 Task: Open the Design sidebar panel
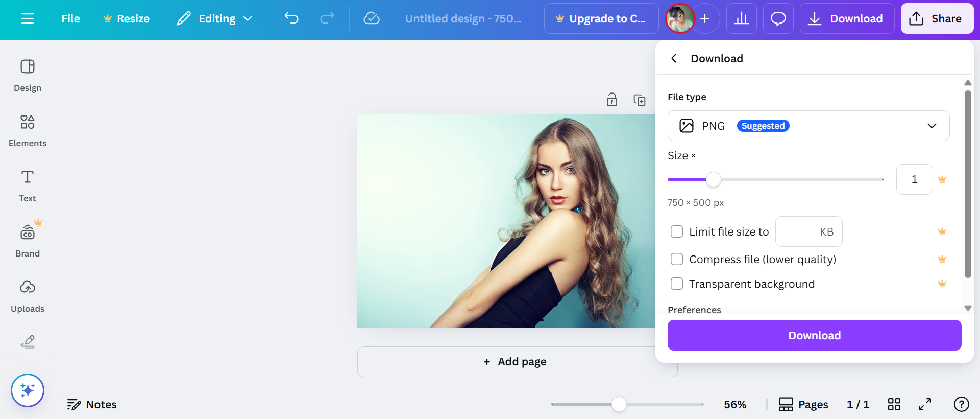(28, 76)
